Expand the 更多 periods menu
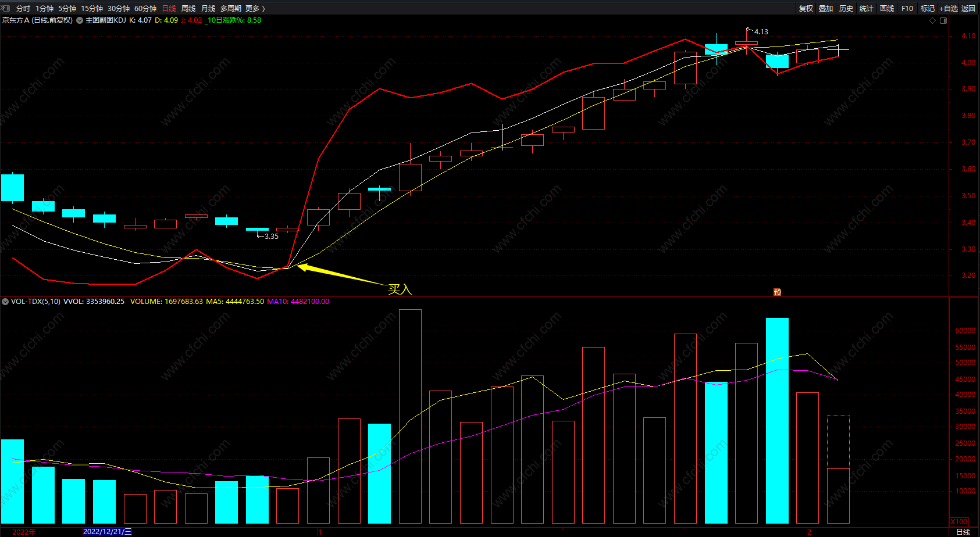This screenshot has height=537, width=980. (x=255, y=8)
